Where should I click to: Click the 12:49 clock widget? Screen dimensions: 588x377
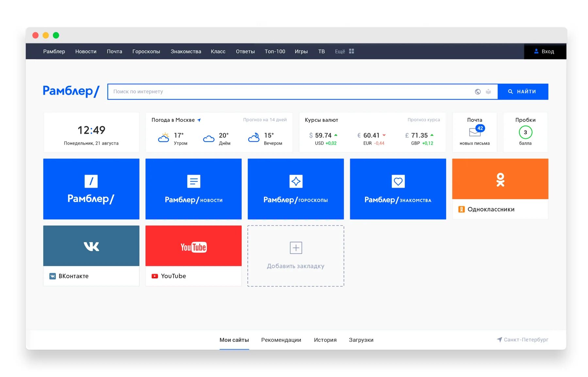click(91, 132)
